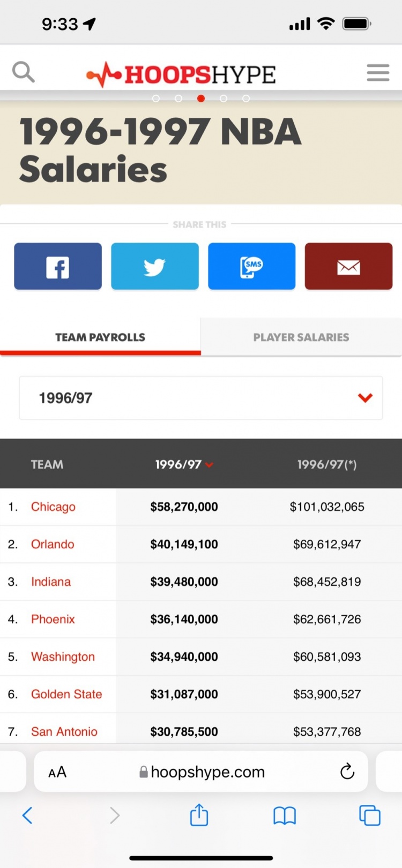Image resolution: width=402 pixels, height=868 pixels.
Task: Tap the hoopshype.com address field
Action: pos(201,772)
